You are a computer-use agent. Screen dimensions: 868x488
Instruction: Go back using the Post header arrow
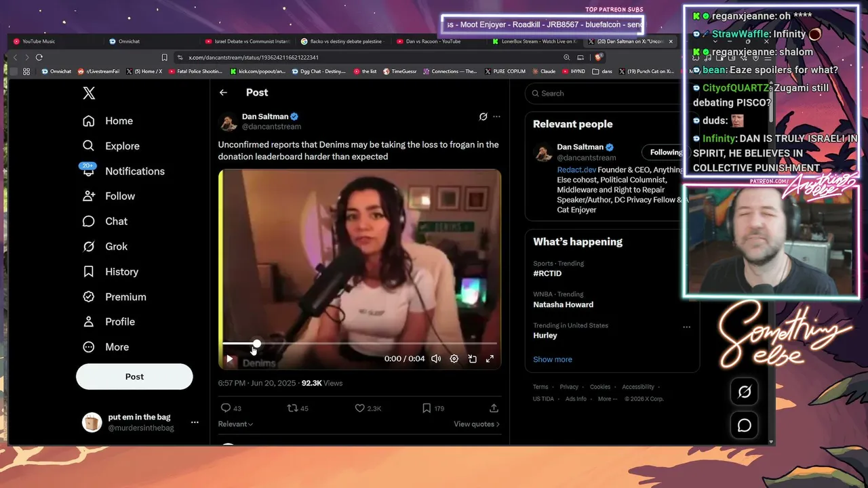(x=223, y=92)
